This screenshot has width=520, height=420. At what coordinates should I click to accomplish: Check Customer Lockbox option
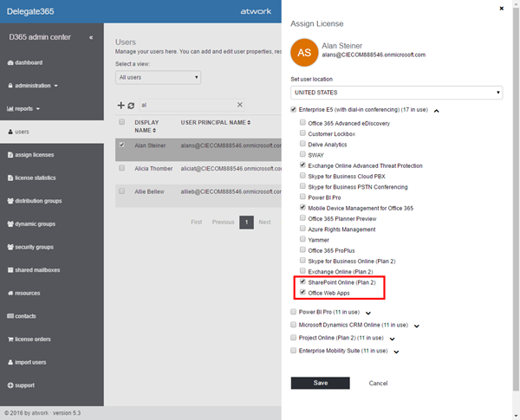pos(302,133)
